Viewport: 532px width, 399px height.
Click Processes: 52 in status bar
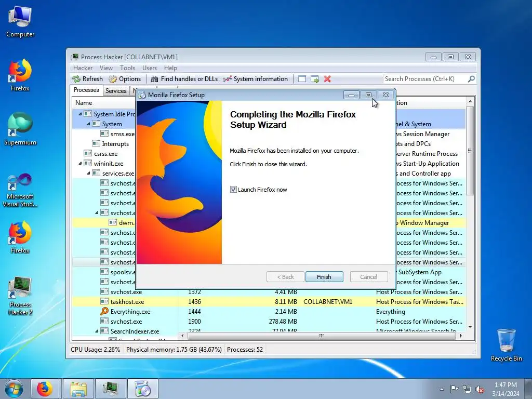pyautogui.click(x=245, y=350)
